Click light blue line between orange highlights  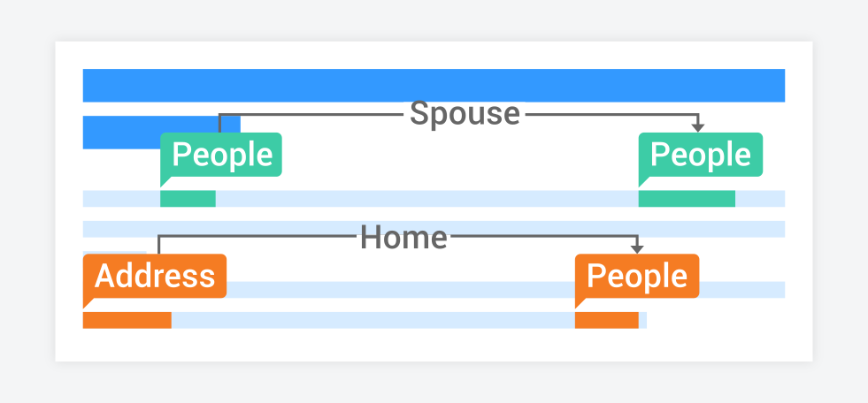[373, 320]
